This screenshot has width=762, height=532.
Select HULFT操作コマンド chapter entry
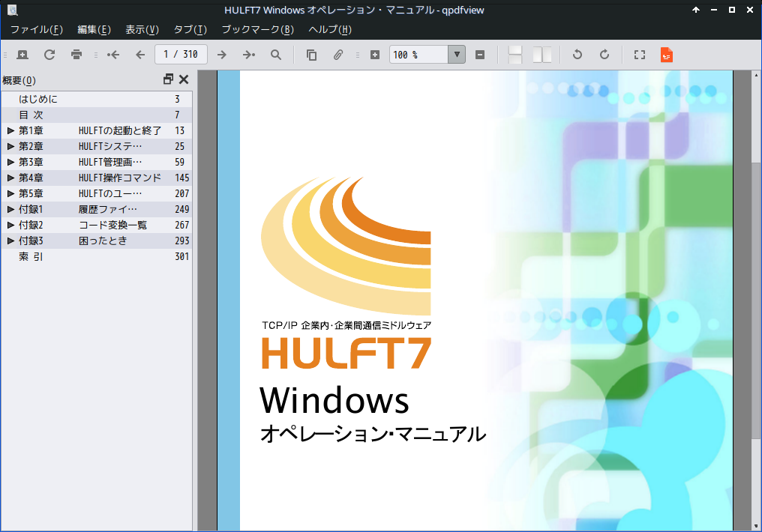click(x=120, y=178)
